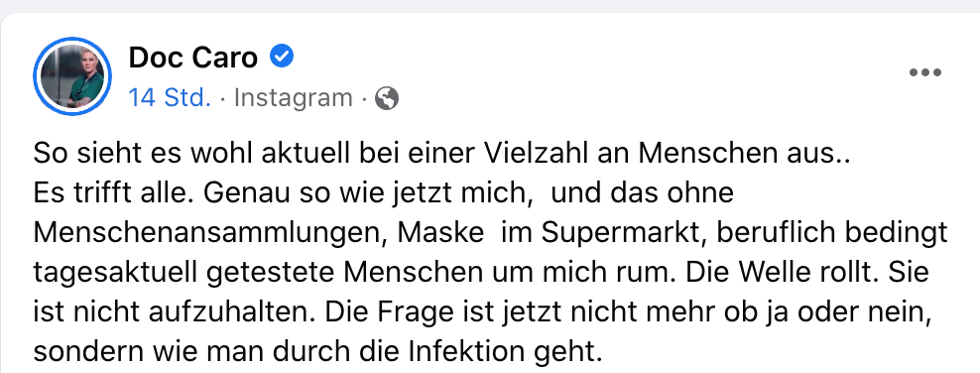Open Doc Caro's profile picture

coord(72,76)
